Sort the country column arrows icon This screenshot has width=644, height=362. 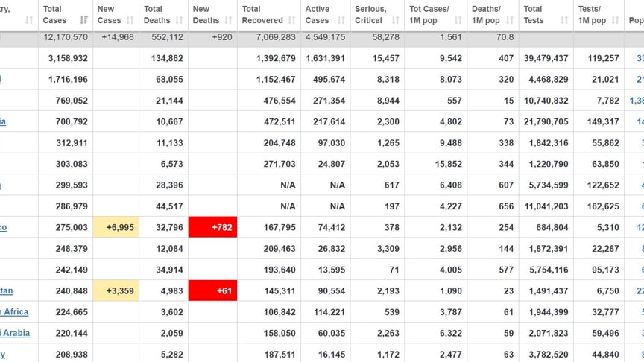click(x=29, y=19)
